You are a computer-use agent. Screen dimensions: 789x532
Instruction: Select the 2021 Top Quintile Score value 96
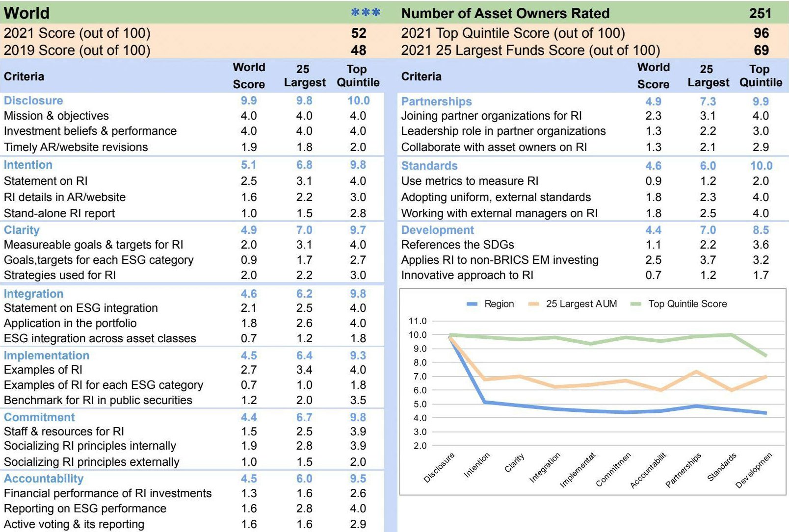[761, 33]
